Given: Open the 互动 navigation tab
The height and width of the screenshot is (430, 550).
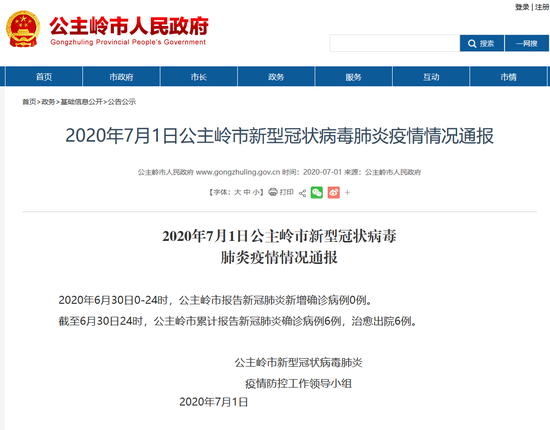Looking at the screenshot, I should point(431,76).
